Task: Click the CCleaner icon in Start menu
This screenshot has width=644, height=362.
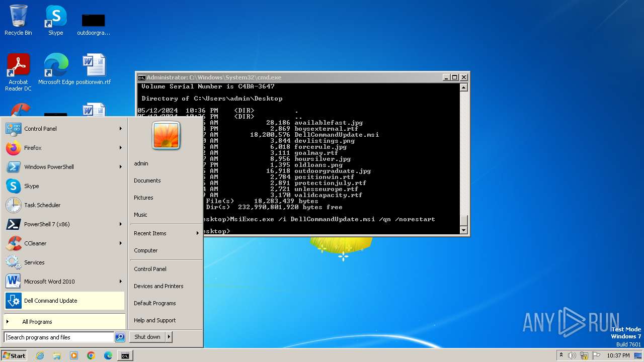Action: (x=13, y=243)
